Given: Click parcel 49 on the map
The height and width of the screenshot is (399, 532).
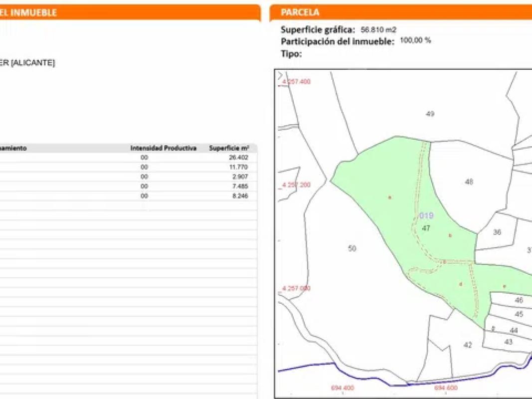Looking at the screenshot, I should point(430,114).
